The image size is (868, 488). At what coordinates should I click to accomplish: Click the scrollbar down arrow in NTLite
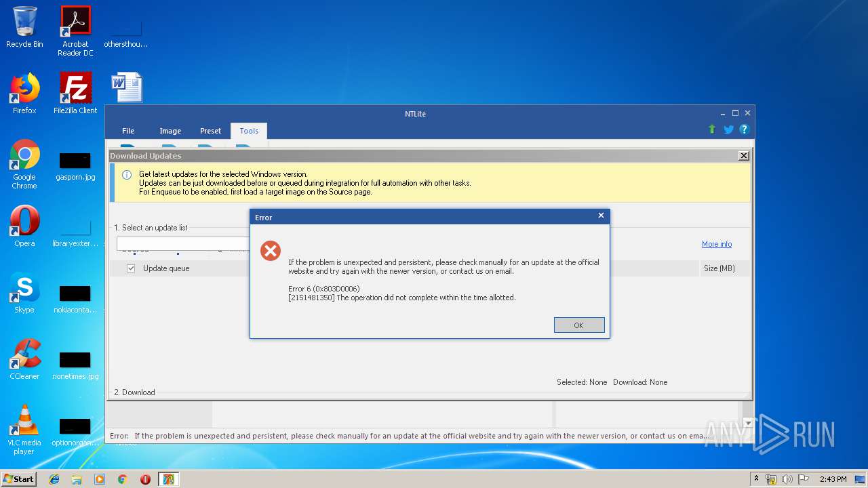coord(748,423)
